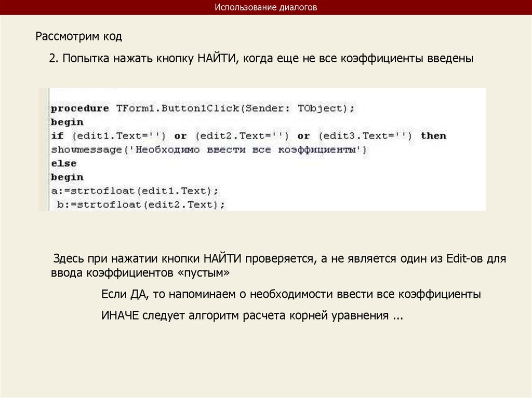Click the showmessage code line
The image size is (532, 398).
pyautogui.click(x=209, y=149)
